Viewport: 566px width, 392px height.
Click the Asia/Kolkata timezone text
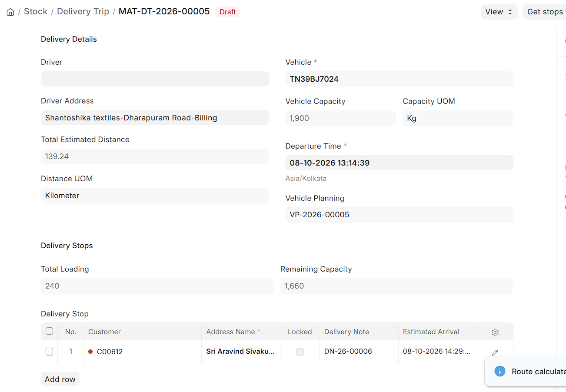click(x=306, y=178)
